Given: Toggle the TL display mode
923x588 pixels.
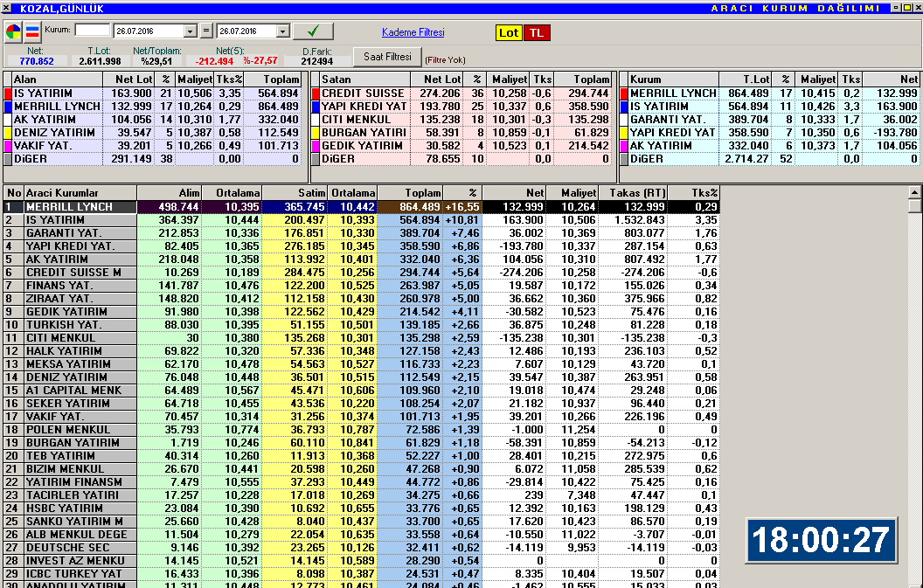Looking at the screenshot, I should point(536,32).
